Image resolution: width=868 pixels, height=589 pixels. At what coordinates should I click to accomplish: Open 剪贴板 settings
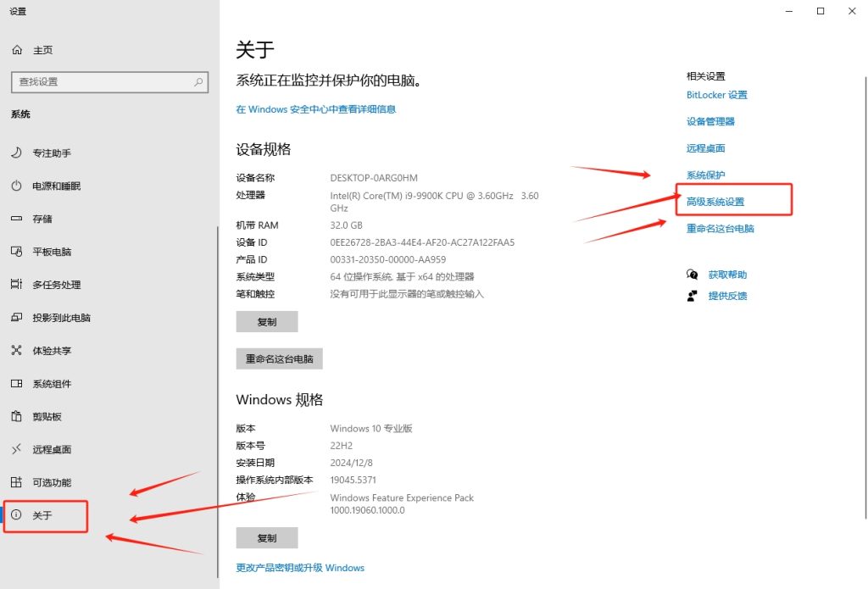click(x=47, y=416)
